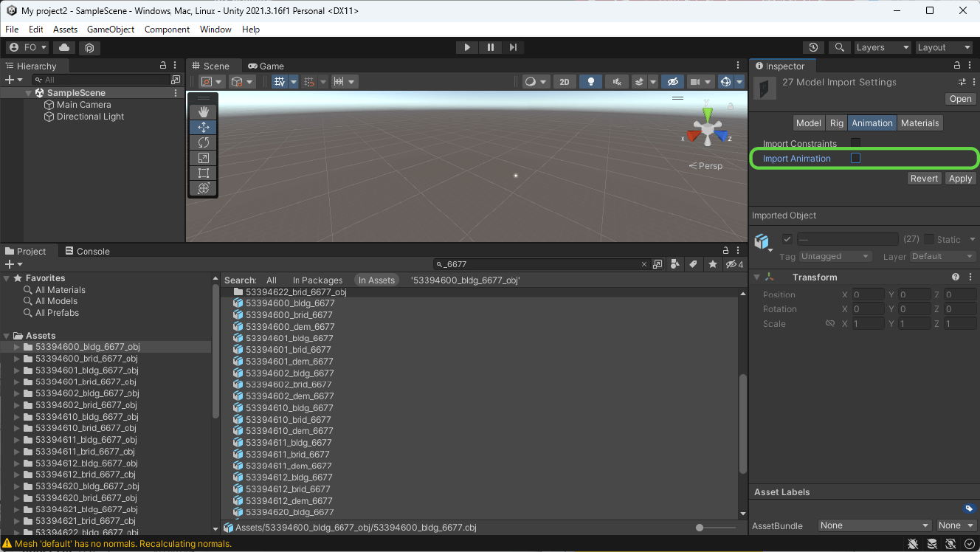The width and height of the screenshot is (980, 552).
Task: Click the Play button
Action: tap(466, 47)
